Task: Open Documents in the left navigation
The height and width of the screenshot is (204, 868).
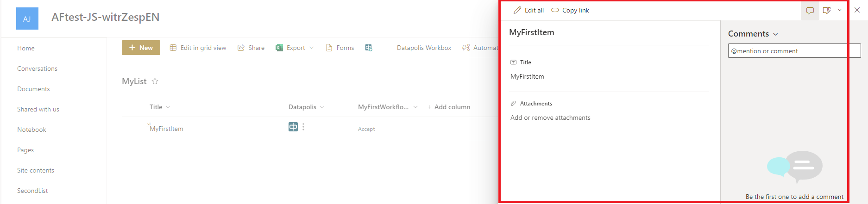Action: (x=33, y=89)
